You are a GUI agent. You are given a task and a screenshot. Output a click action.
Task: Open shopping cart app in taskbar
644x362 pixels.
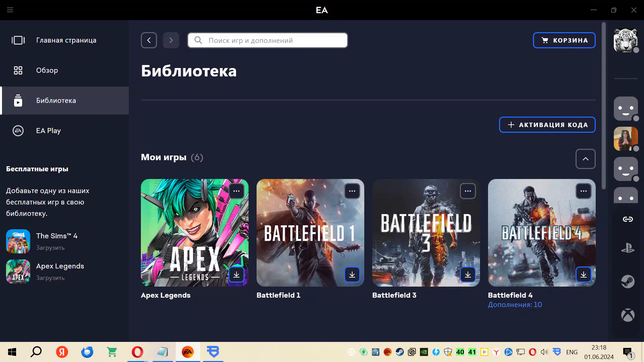click(112, 352)
